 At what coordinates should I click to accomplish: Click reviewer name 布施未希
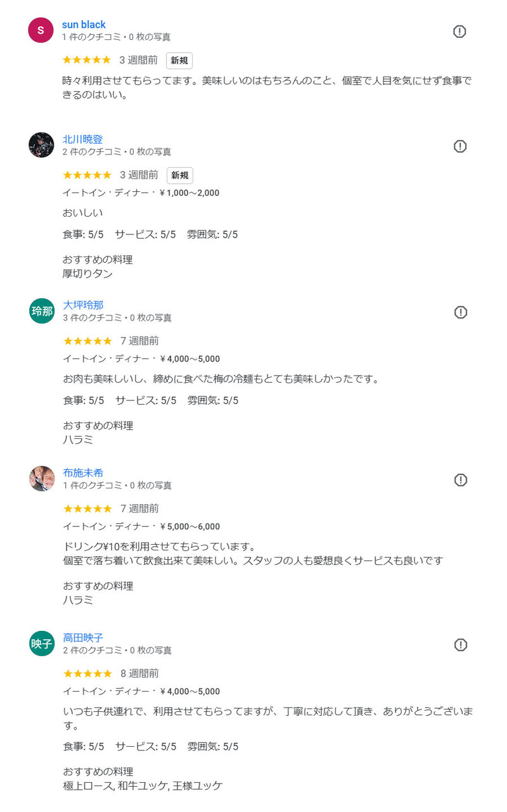[83, 473]
